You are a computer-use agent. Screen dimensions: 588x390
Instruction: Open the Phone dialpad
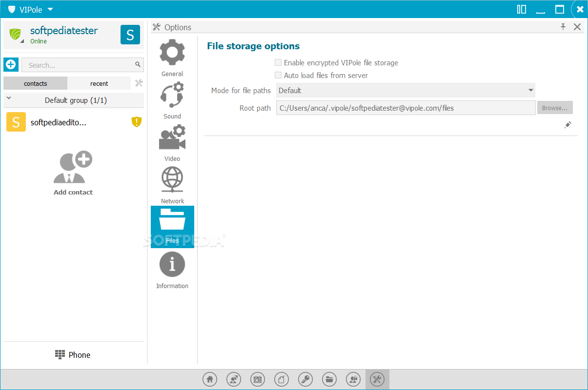[73, 355]
